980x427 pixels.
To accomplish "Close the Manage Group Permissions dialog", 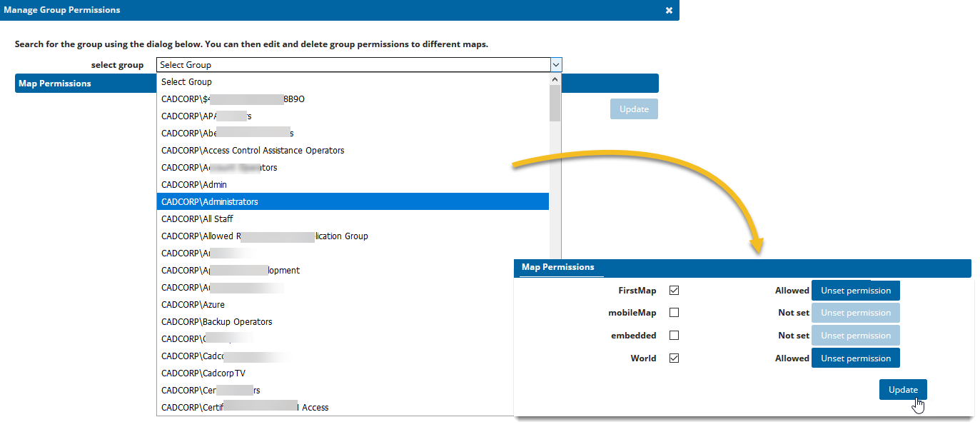I will coord(669,10).
